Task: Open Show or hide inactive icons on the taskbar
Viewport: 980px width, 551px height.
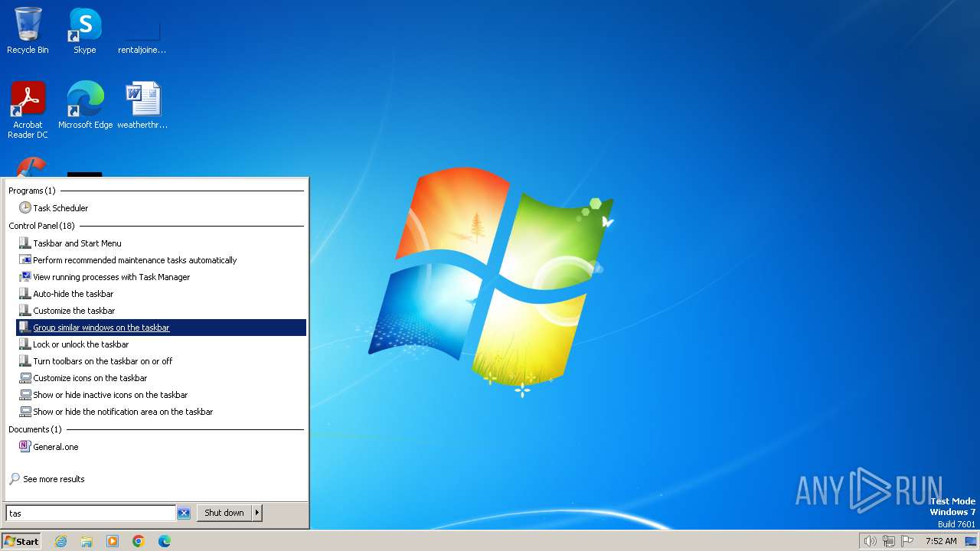Action: click(x=162, y=395)
